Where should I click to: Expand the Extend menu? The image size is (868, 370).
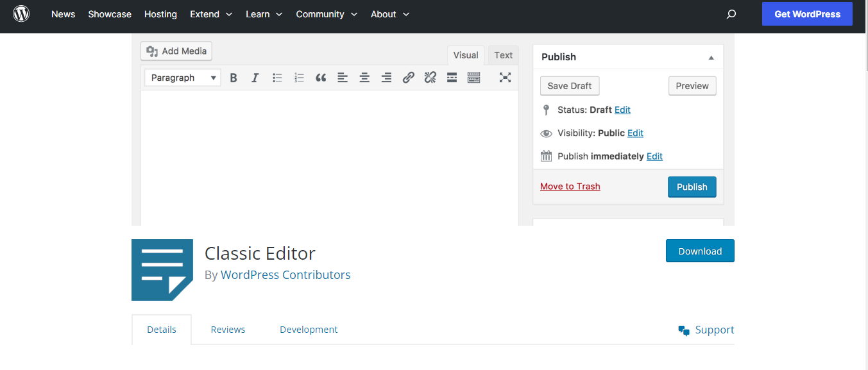coord(211,14)
